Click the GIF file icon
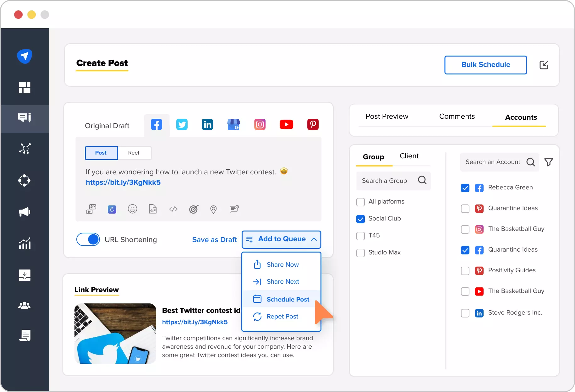 pyautogui.click(x=153, y=209)
